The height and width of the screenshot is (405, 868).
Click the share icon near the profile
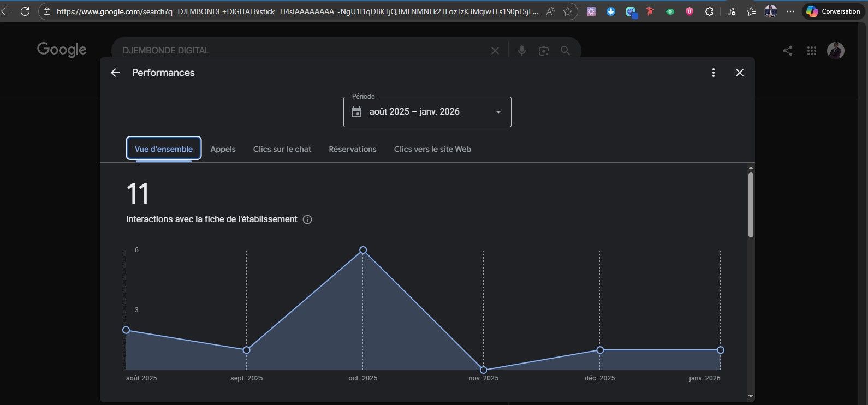[787, 51]
